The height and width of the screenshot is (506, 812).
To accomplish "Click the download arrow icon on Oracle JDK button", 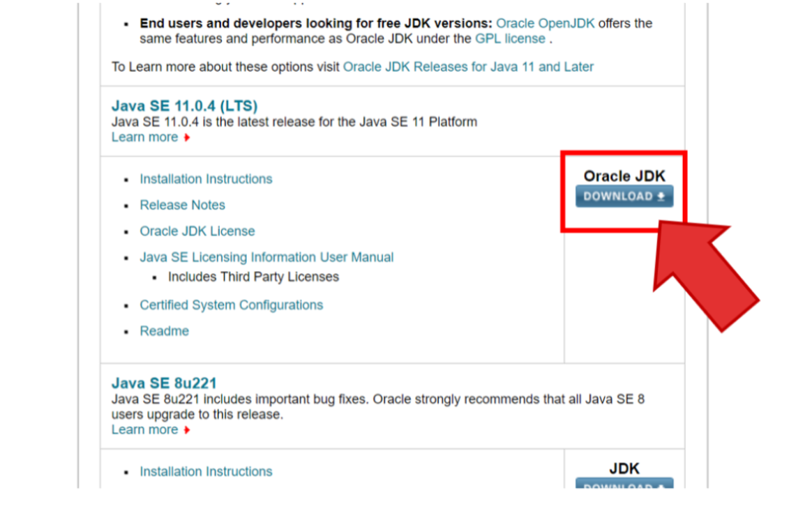I will (x=661, y=197).
